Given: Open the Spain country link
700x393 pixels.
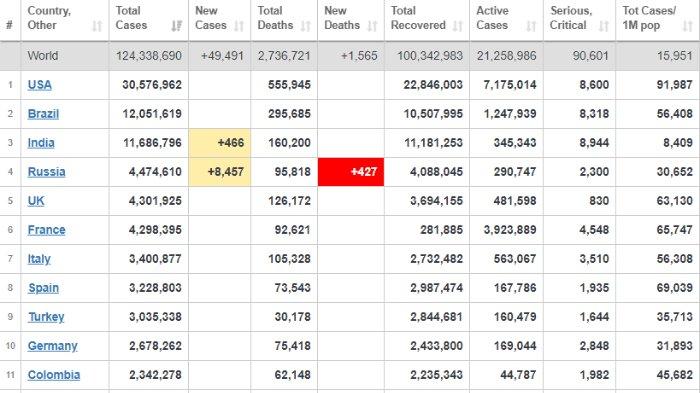Looking at the screenshot, I should click(43, 288).
